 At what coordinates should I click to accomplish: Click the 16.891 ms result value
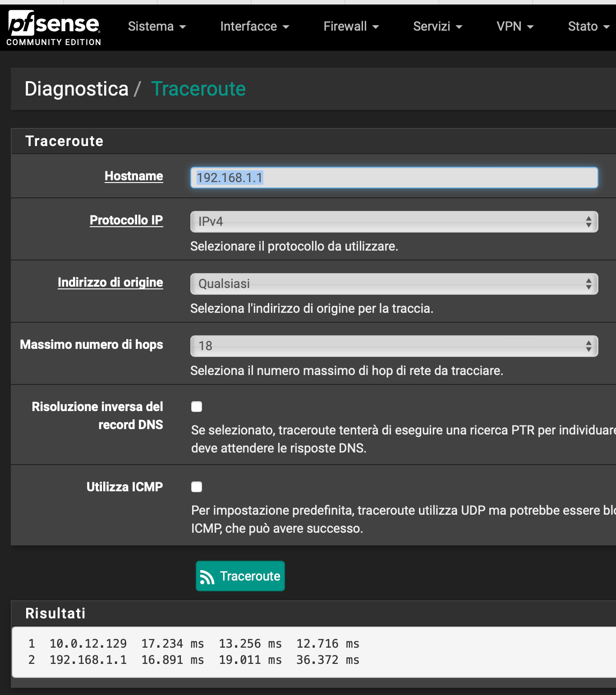173,660
